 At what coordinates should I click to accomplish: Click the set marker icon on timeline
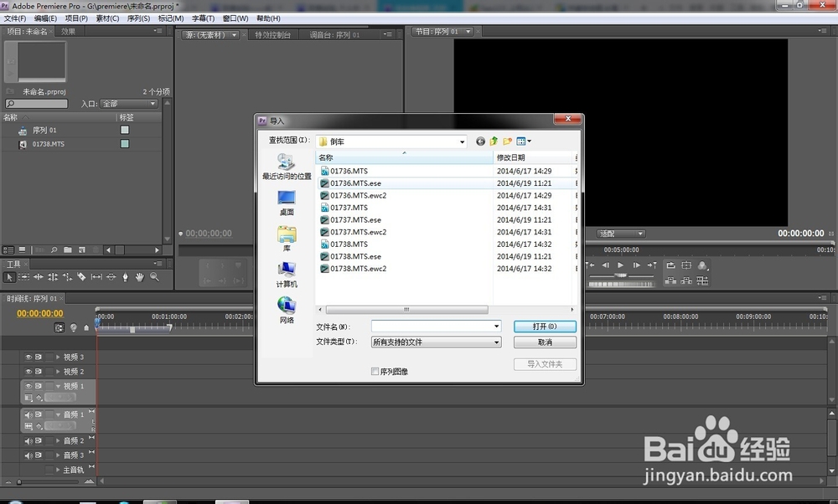coord(86,327)
